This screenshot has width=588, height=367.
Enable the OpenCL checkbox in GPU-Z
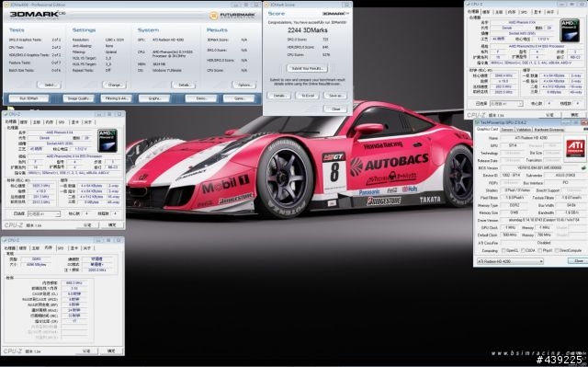pyautogui.click(x=504, y=250)
